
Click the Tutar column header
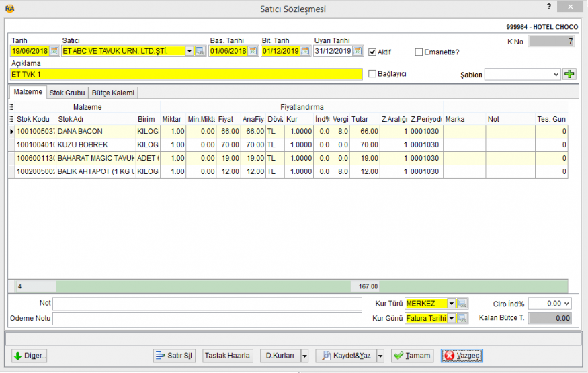point(364,119)
